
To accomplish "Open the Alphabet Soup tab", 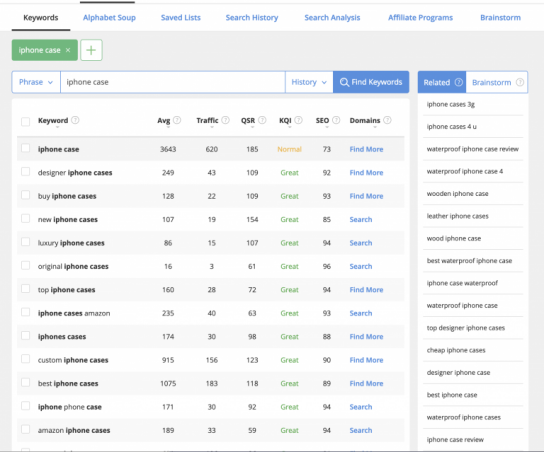I will pos(109,18).
